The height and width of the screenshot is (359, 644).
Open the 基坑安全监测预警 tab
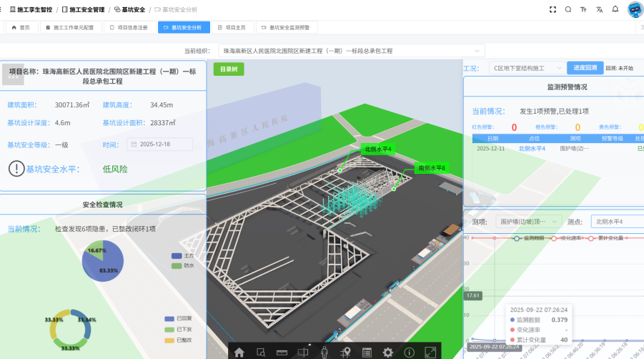click(287, 27)
